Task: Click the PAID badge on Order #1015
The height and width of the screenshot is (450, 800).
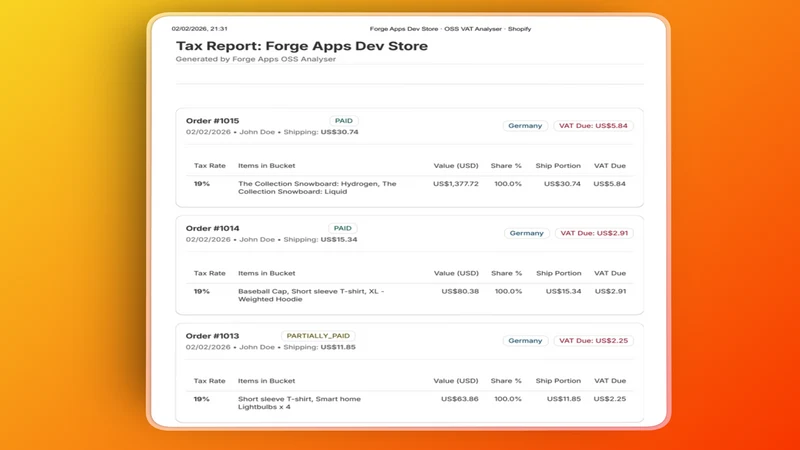Action: (x=343, y=121)
